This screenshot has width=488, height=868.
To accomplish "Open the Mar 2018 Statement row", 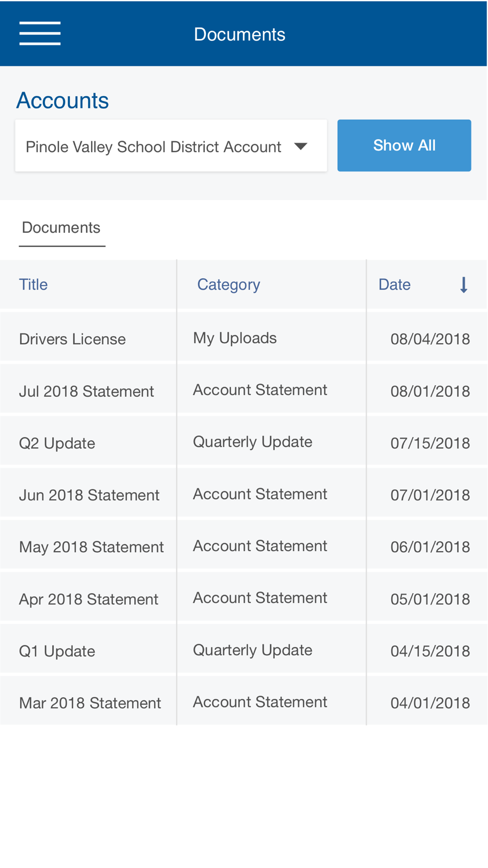I will pyautogui.click(x=244, y=703).
